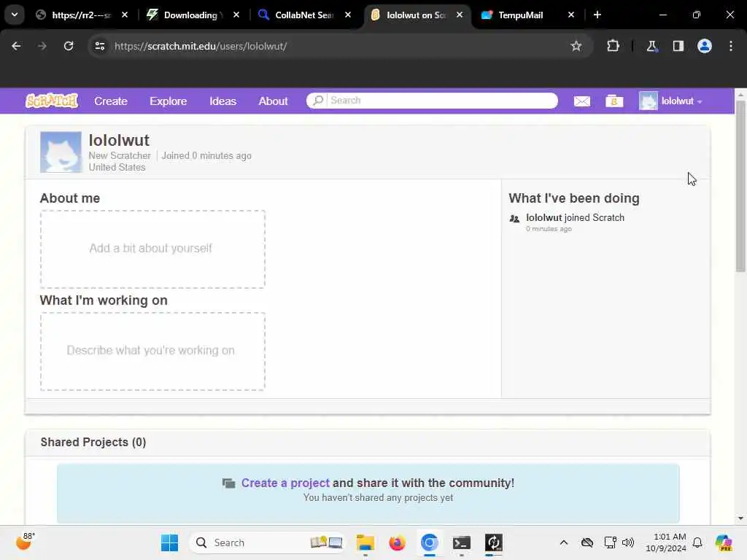747x560 pixels.
Task: Go forward in browser history
Action: tap(42, 46)
